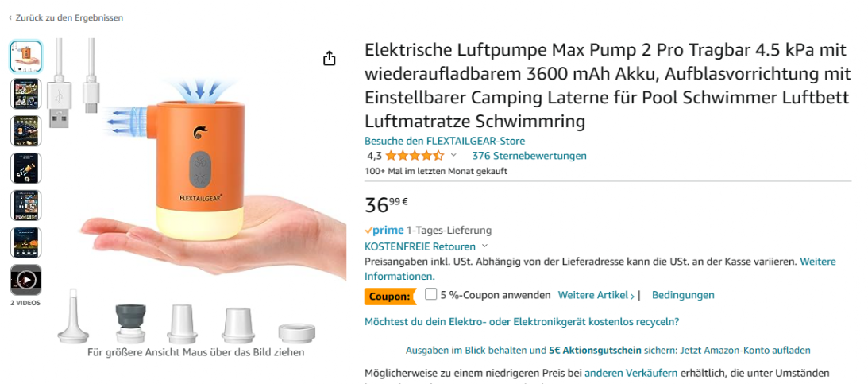Select the fifth product image thumbnail
The width and height of the screenshot is (868, 384).
coord(26,205)
